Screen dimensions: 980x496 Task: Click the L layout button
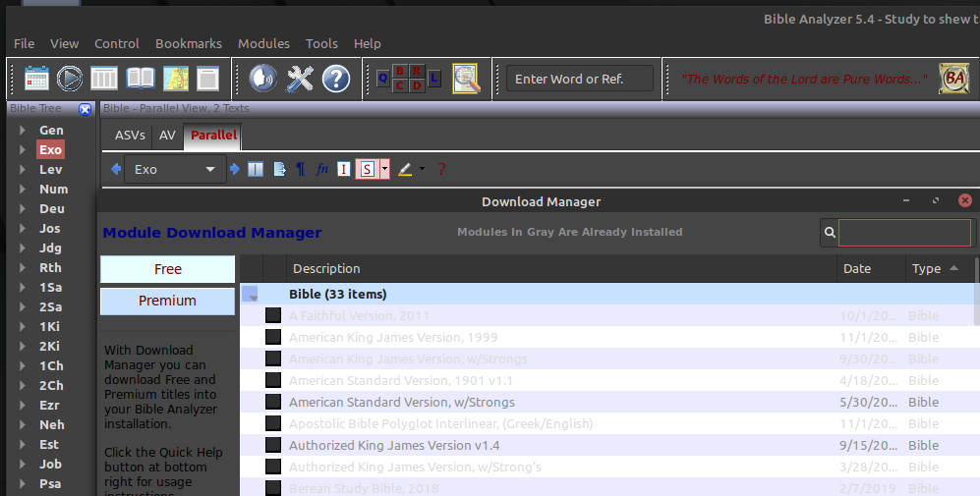point(433,79)
